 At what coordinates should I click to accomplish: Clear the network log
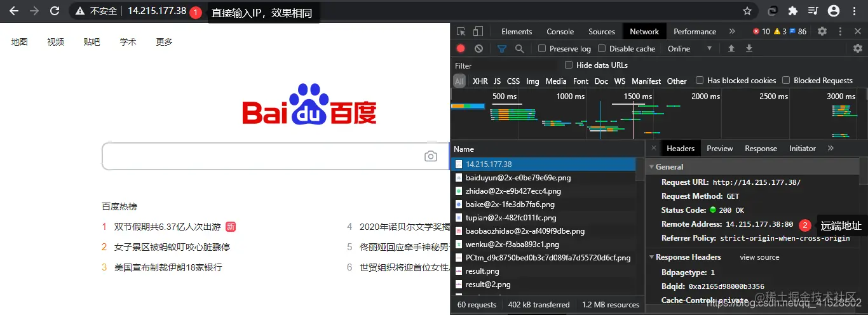(x=478, y=48)
